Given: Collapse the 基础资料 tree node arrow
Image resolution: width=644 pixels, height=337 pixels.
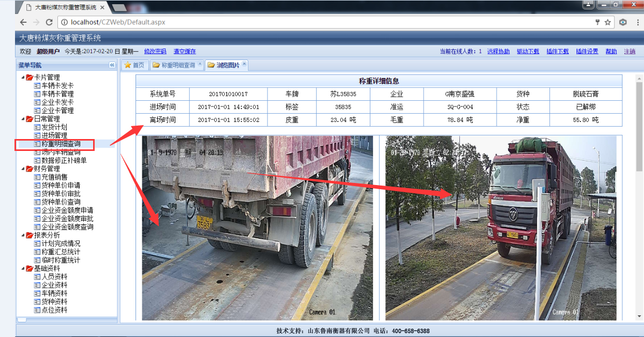Looking at the screenshot, I should tap(23, 268).
